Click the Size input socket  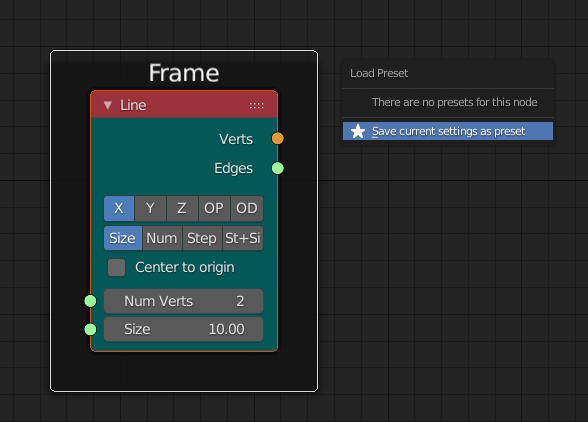click(90, 329)
